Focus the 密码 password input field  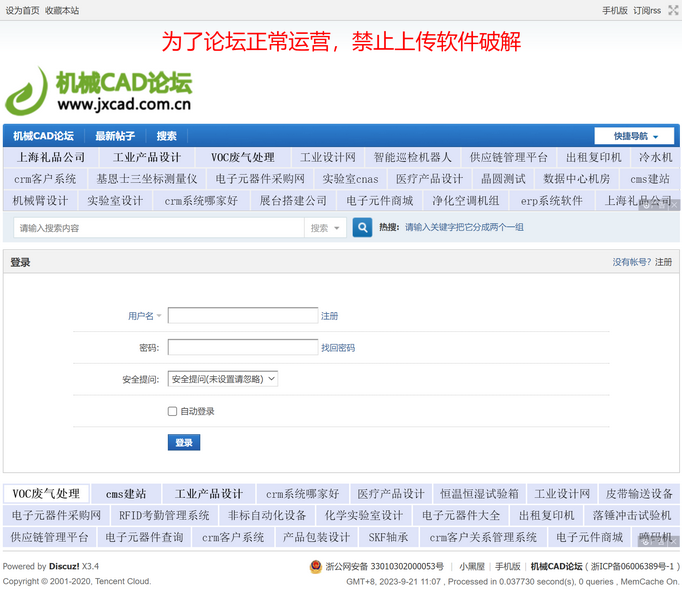point(242,348)
